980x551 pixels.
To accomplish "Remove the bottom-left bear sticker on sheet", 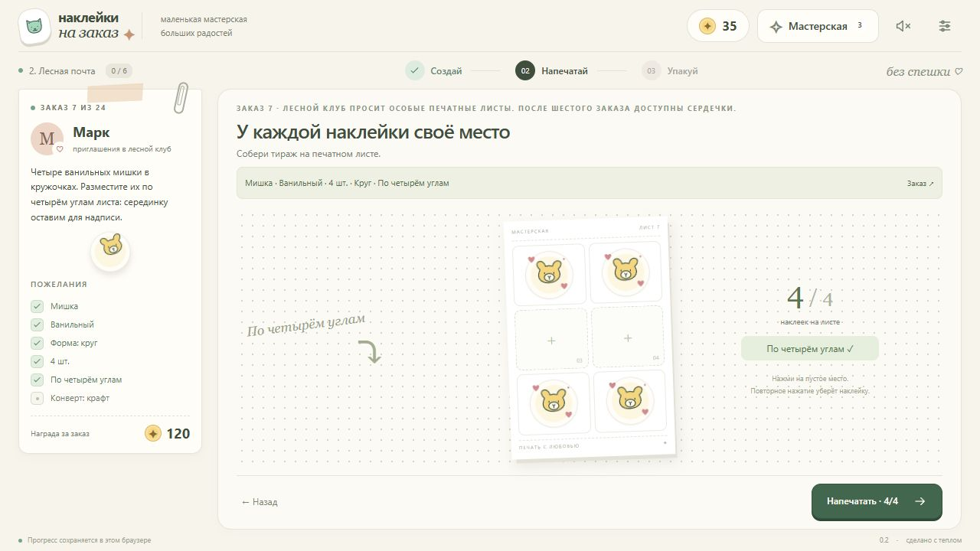I will click(554, 403).
